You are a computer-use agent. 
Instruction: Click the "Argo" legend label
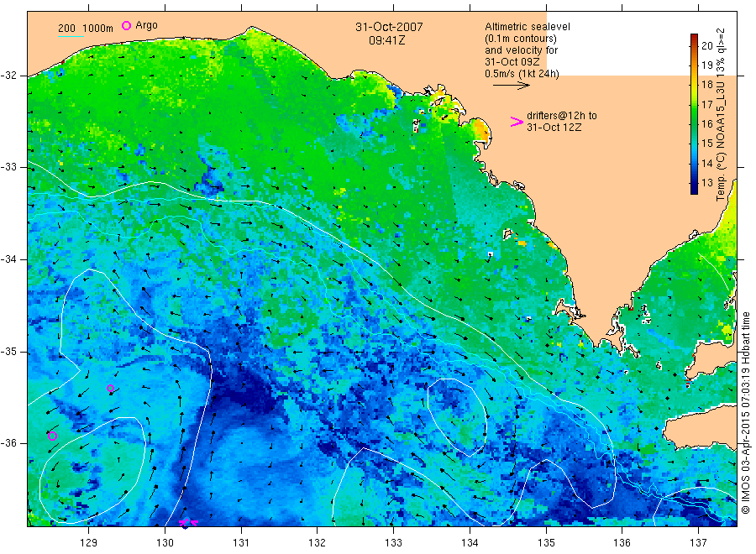(x=146, y=25)
